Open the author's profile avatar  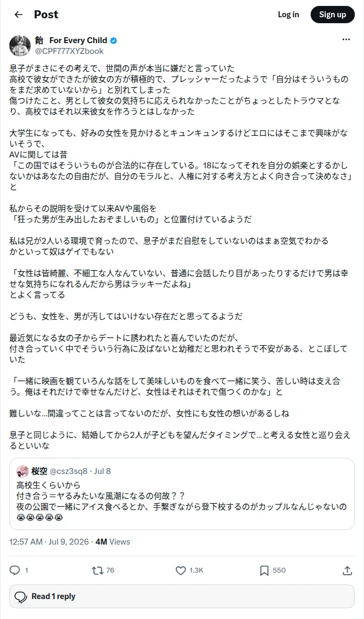(20, 45)
